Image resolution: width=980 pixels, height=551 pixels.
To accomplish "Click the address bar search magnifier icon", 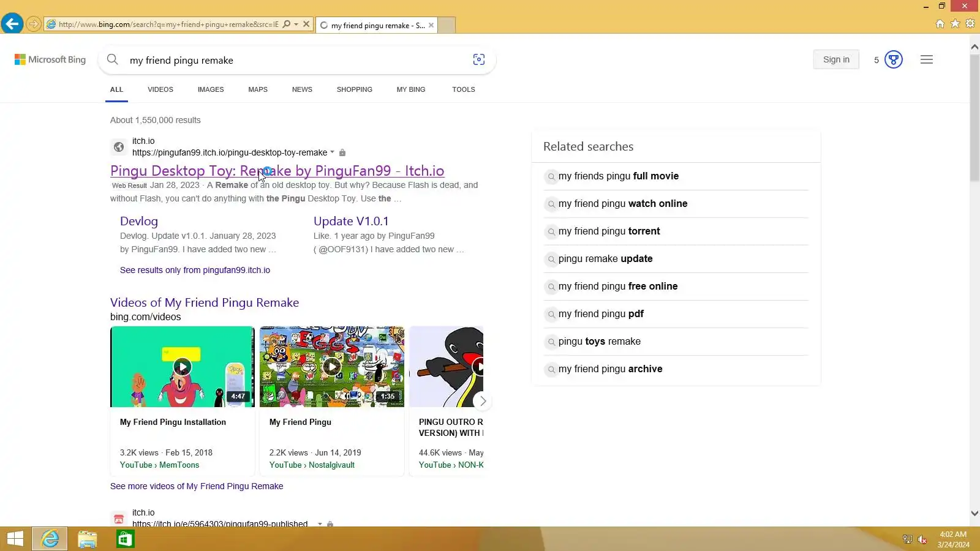I will point(287,24).
